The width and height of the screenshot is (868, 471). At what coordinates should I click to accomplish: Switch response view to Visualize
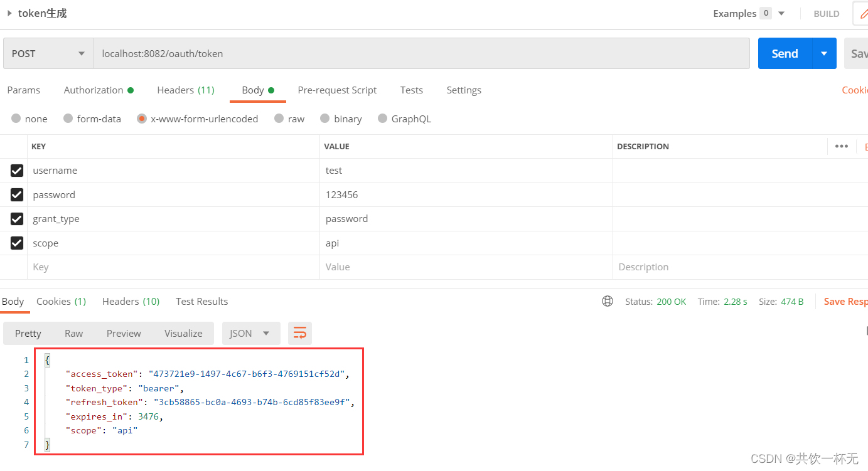click(x=183, y=333)
